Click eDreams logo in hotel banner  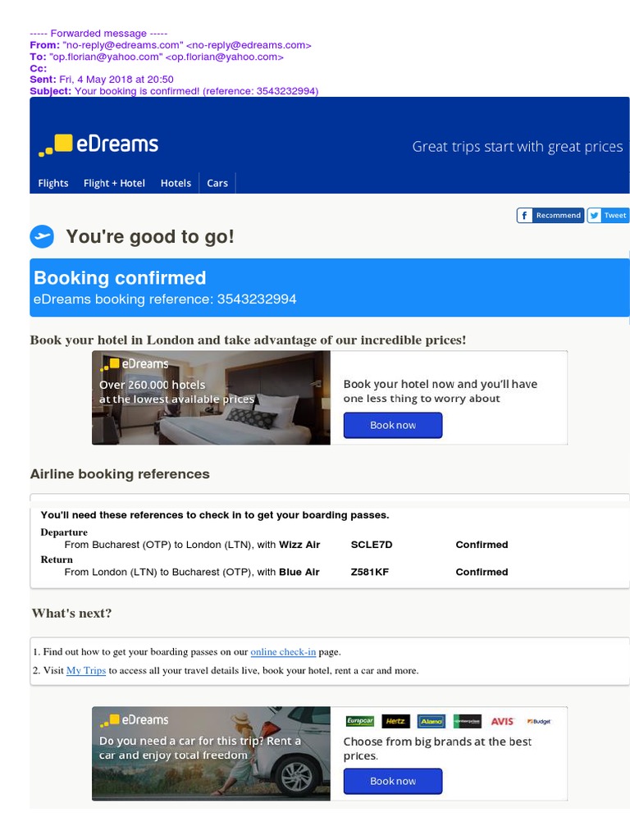tap(135, 364)
